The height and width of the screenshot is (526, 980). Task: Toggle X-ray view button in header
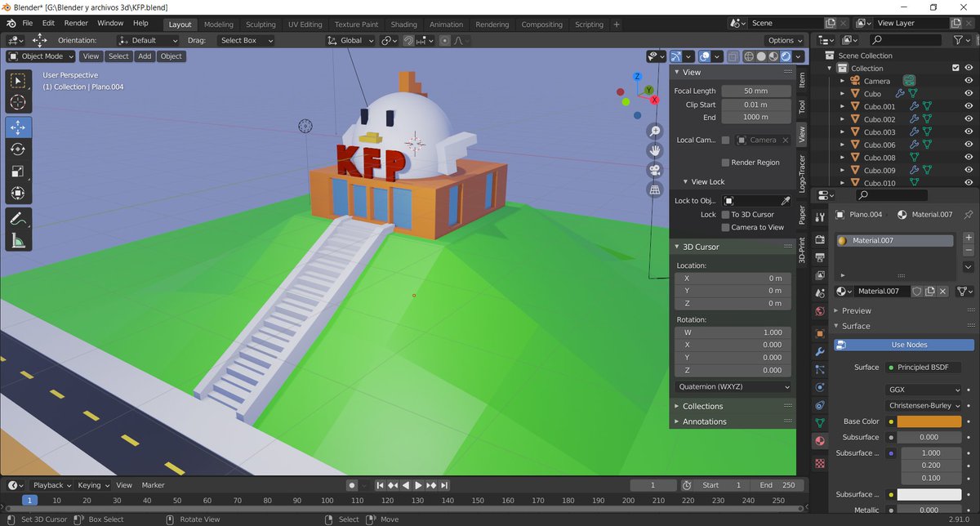[x=733, y=56]
